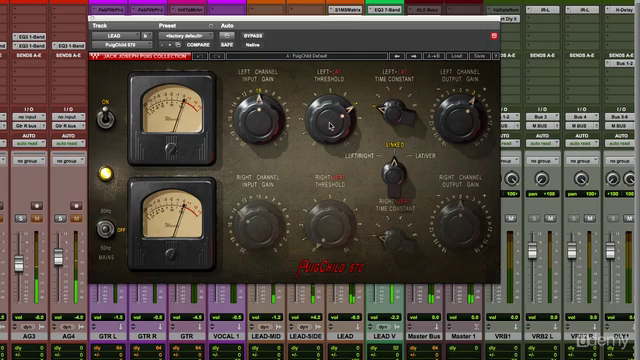640x360 pixels.
Task: Click the plugin Load button
Action: [456, 56]
